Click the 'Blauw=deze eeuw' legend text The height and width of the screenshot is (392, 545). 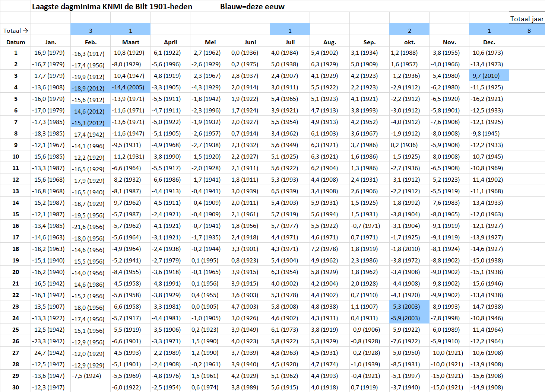[252, 7]
